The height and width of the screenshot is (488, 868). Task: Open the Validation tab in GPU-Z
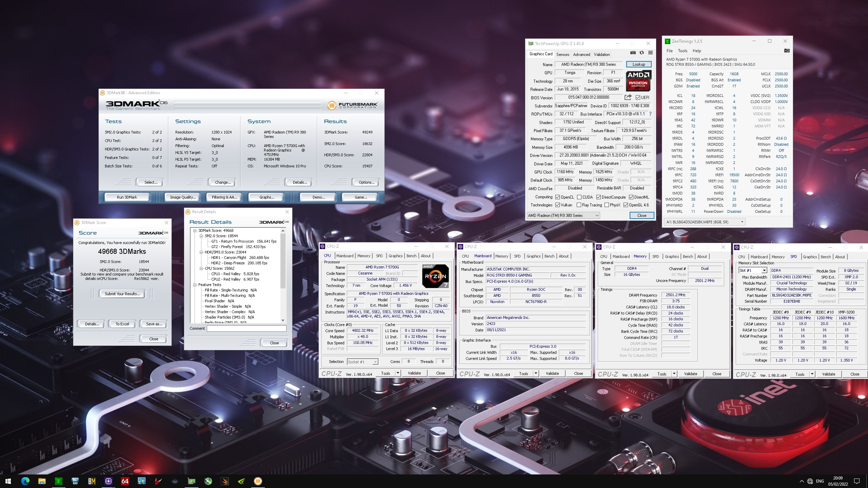[602, 54]
